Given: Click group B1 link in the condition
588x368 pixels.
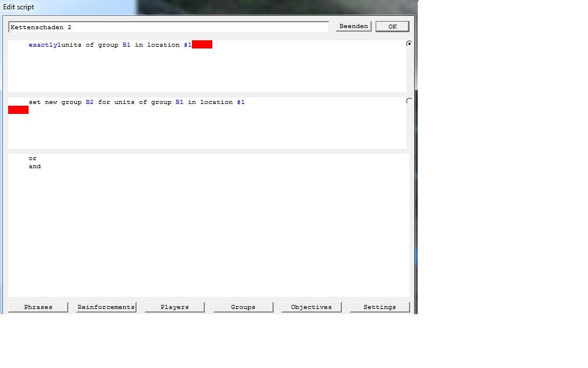Looking at the screenshot, I should click(127, 44).
